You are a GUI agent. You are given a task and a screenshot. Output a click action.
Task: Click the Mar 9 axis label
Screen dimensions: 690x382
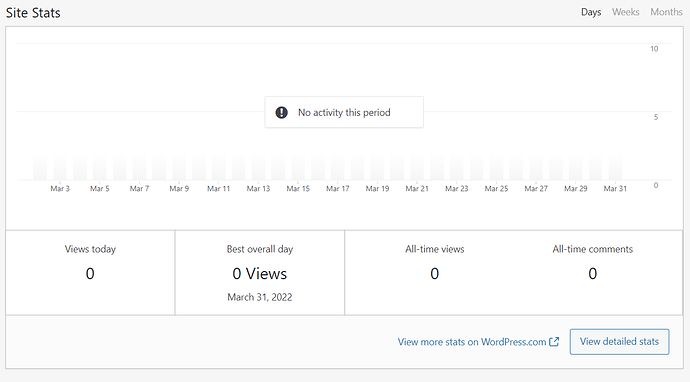(179, 188)
